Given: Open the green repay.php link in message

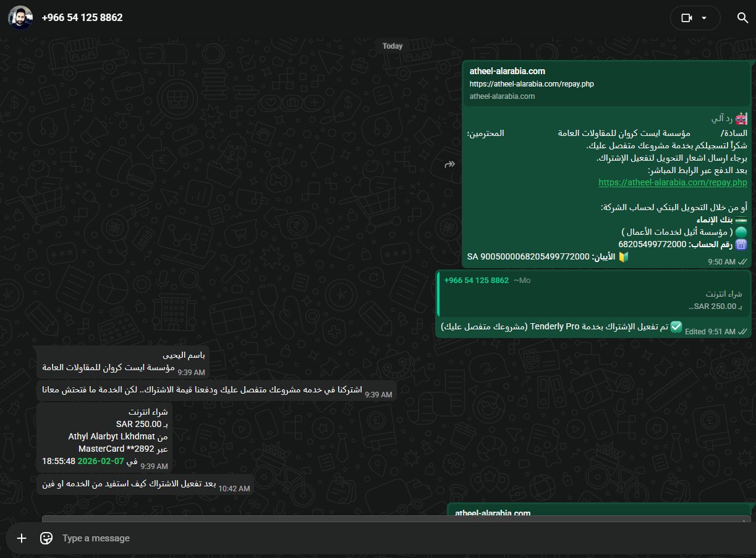Looking at the screenshot, I should point(673,183).
